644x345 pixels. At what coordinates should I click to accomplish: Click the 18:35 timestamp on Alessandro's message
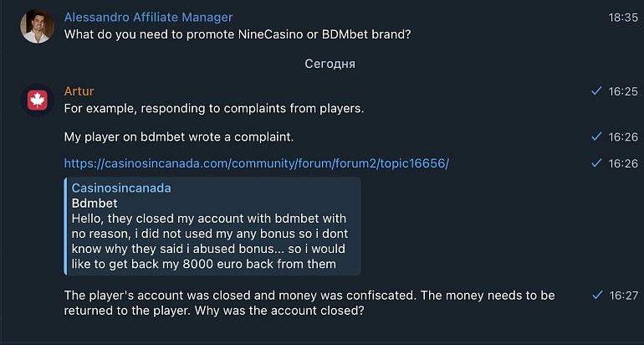623,18
